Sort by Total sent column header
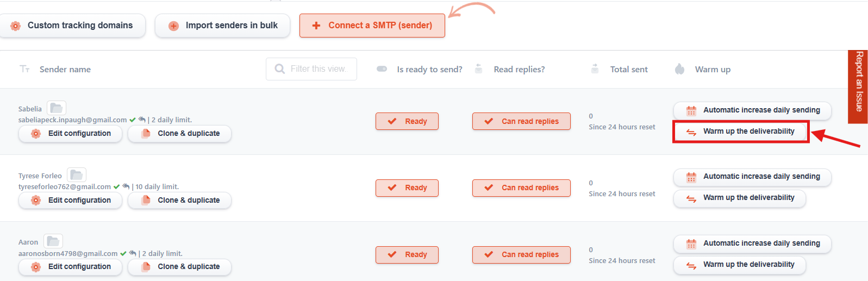Viewport: 868px width, 281px height. click(x=629, y=69)
